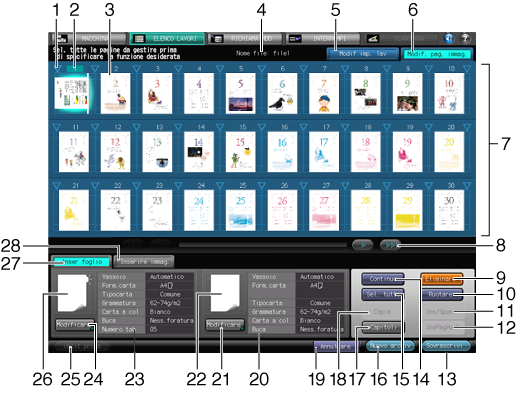Click the Copia button
The height and width of the screenshot is (394, 516).
(383, 312)
